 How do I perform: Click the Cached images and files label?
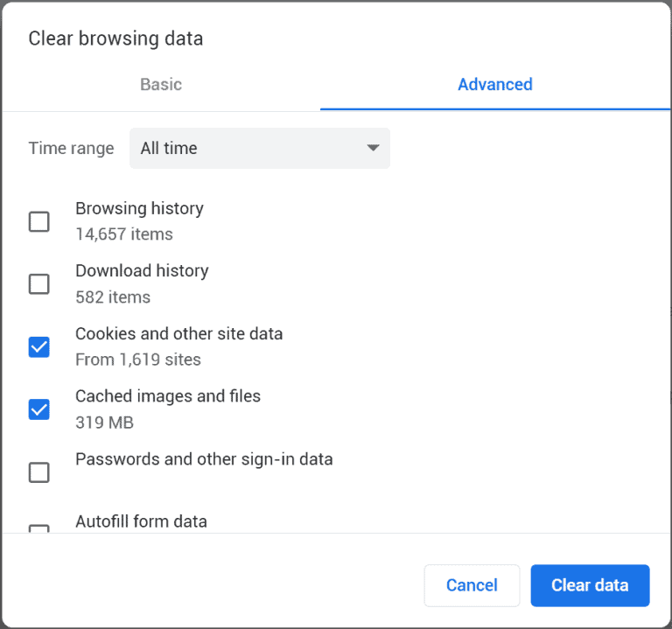168,396
